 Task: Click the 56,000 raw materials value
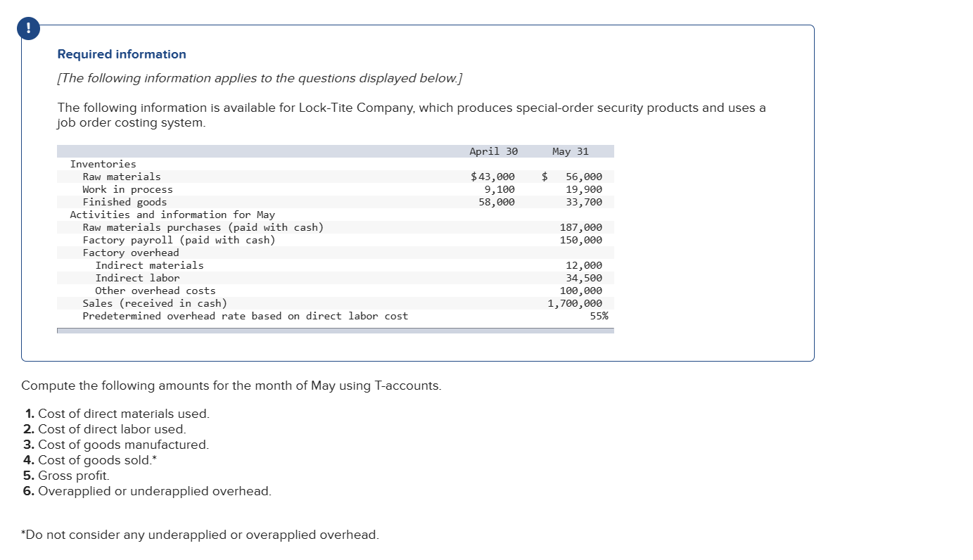584,177
